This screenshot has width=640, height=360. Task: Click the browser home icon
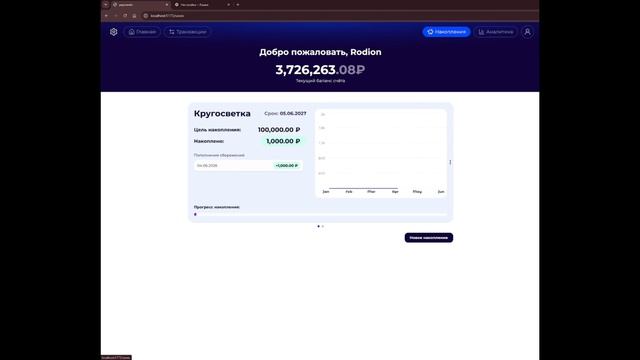[x=134, y=16]
